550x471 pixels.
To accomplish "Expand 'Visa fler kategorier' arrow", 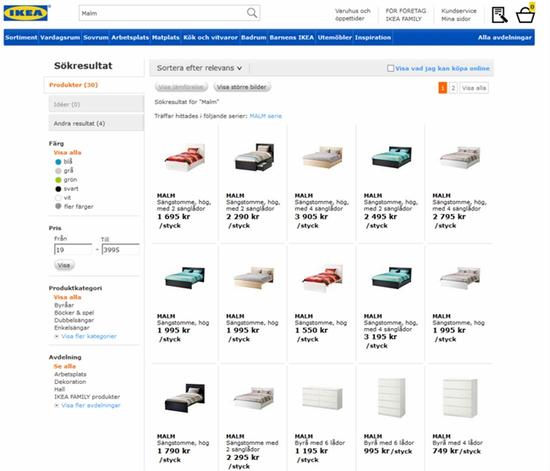I will click(x=56, y=336).
